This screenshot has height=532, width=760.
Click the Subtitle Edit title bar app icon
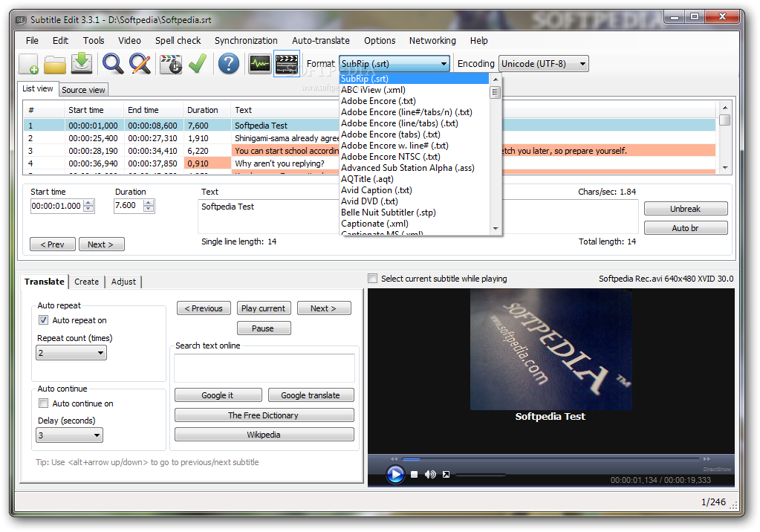pos(20,20)
